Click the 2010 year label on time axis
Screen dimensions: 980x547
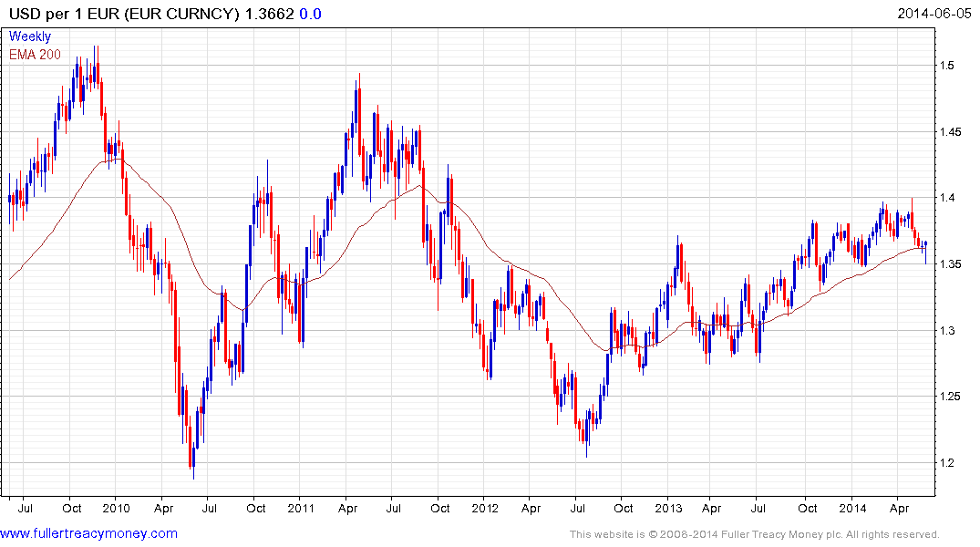pyautogui.click(x=116, y=508)
